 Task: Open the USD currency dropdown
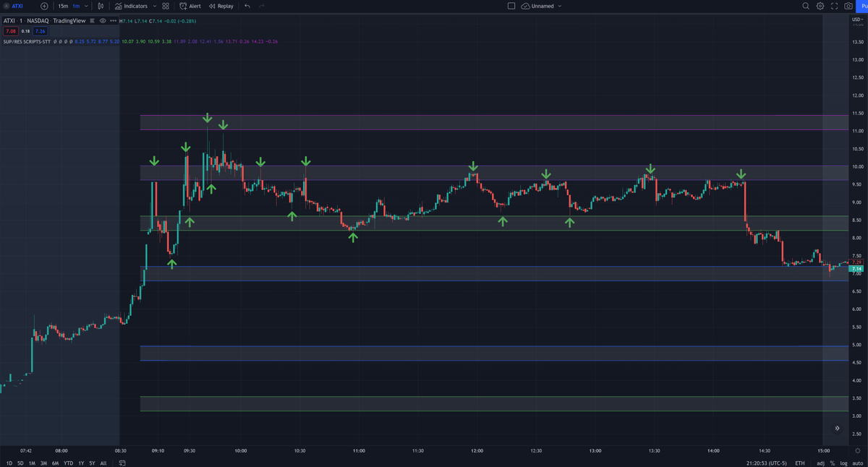(x=856, y=20)
